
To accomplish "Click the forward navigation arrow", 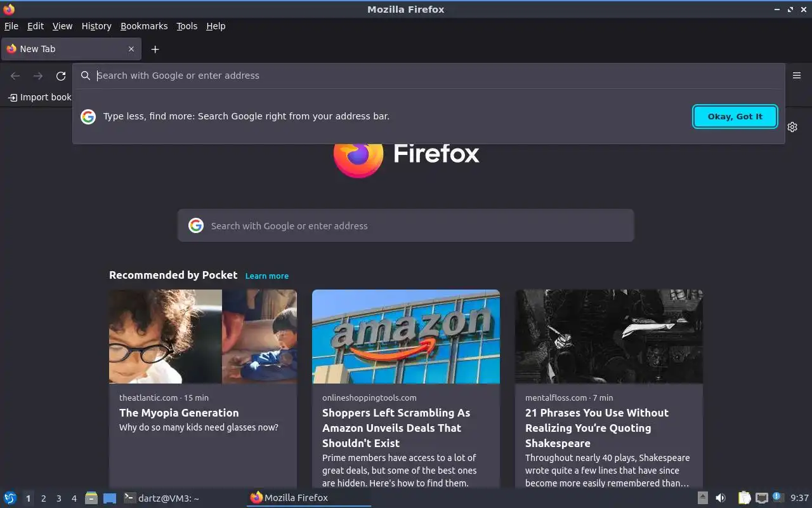I will (x=38, y=76).
